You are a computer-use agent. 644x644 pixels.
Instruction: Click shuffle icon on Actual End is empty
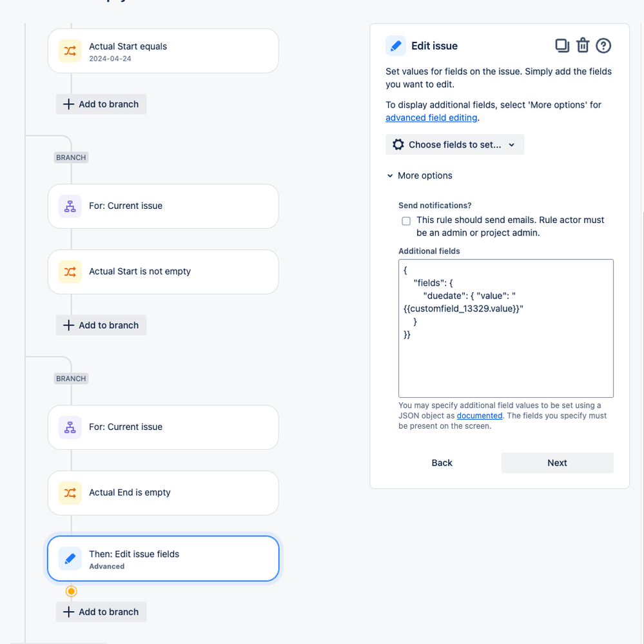70,493
